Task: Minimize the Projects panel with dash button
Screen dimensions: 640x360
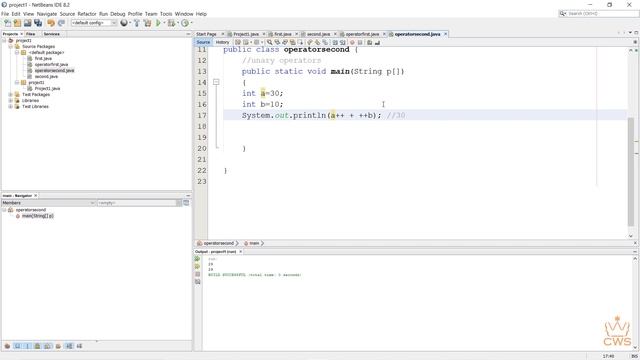Action: [188, 34]
